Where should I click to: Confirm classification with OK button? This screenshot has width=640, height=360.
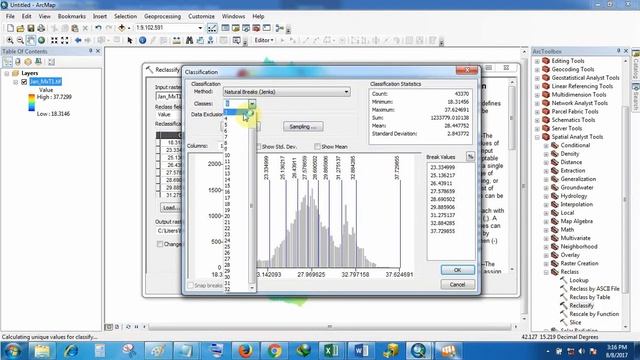pos(458,270)
